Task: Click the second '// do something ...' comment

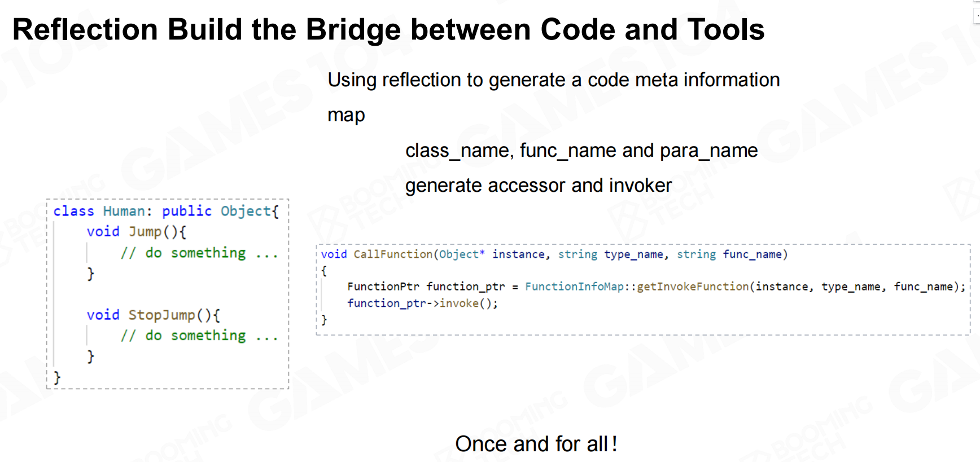Action: [199, 336]
